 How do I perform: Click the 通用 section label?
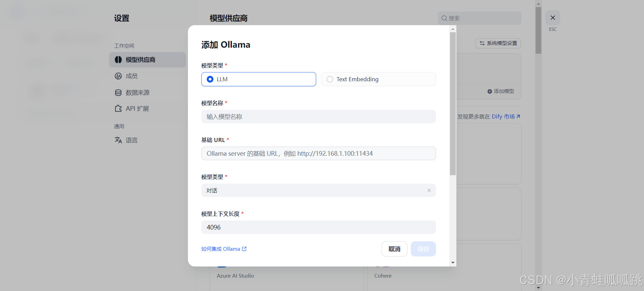[x=119, y=126]
